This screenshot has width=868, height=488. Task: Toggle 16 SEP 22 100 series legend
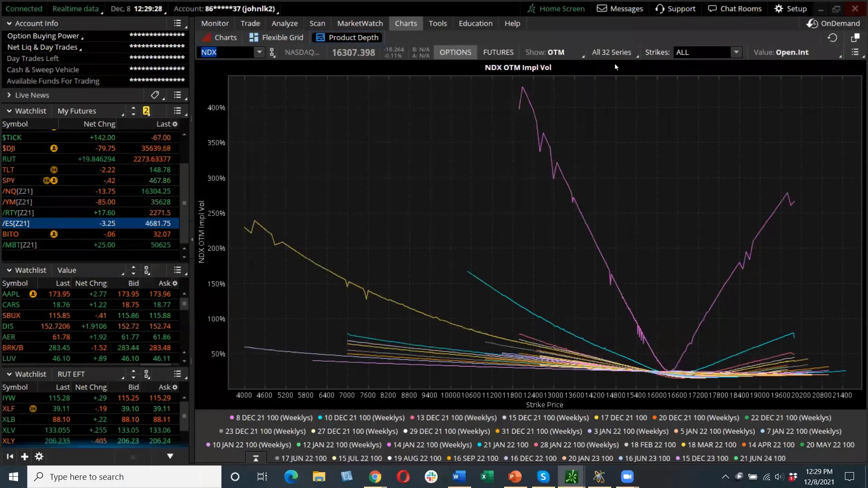point(472,458)
